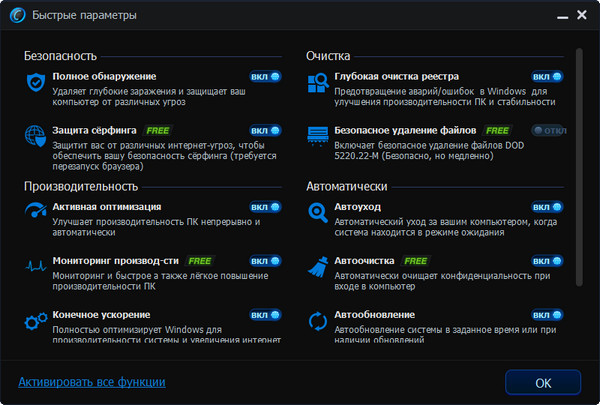Image resolution: width=600 pixels, height=405 pixels.
Task: Click the refresh arrows icon for Автообновление
Action: (318, 321)
